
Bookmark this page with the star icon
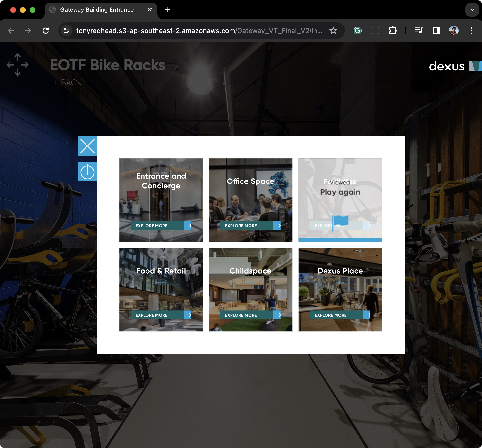333,31
